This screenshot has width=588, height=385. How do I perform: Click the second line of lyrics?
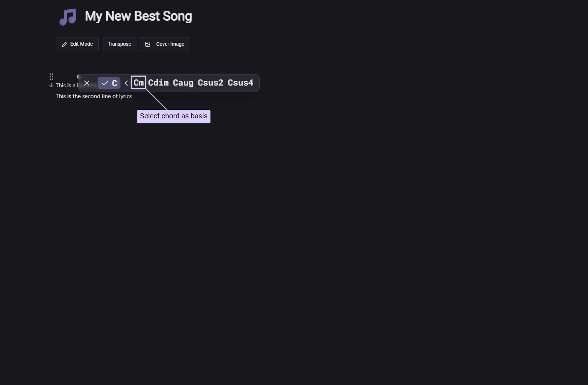click(93, 96)
